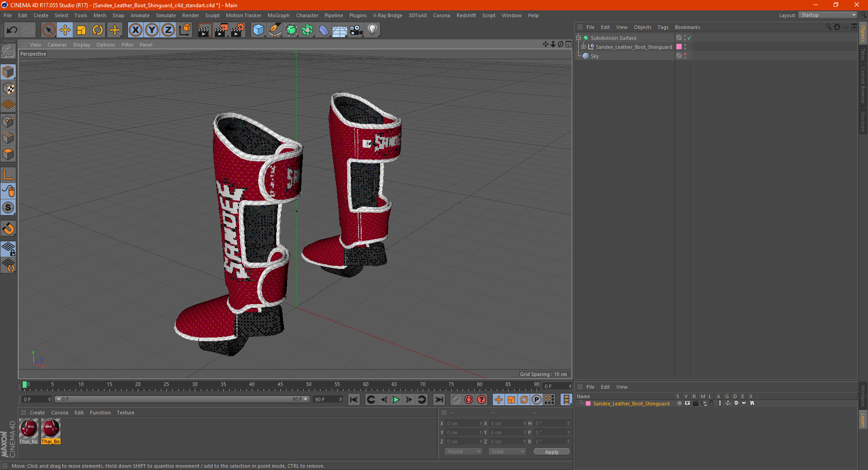The height and width of the screenshot is (470, 868).
Task: Click Render View clapperboard icon
Action: (204, 30)
